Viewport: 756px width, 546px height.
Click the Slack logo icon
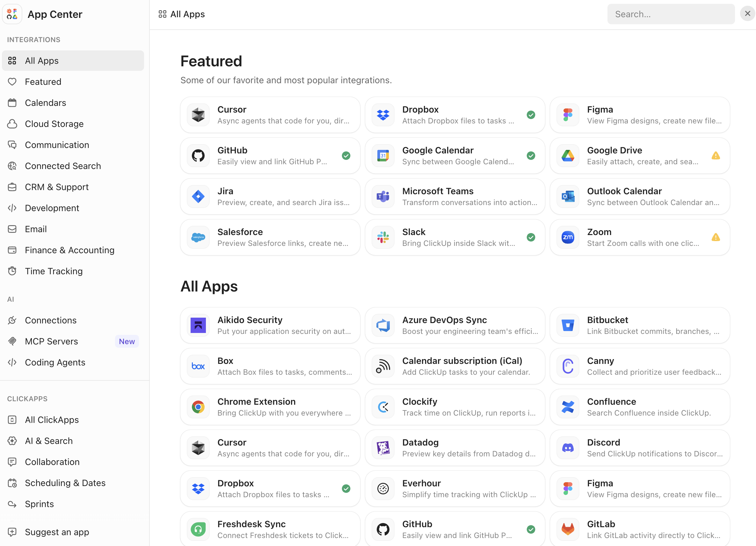point(383,237)
